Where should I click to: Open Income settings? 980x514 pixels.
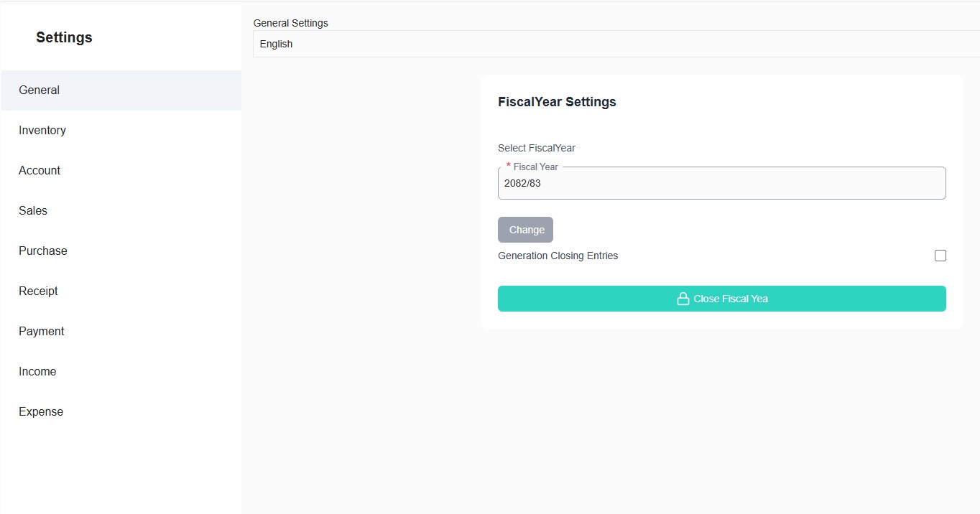pyautogui.click(x=37, y=372)
